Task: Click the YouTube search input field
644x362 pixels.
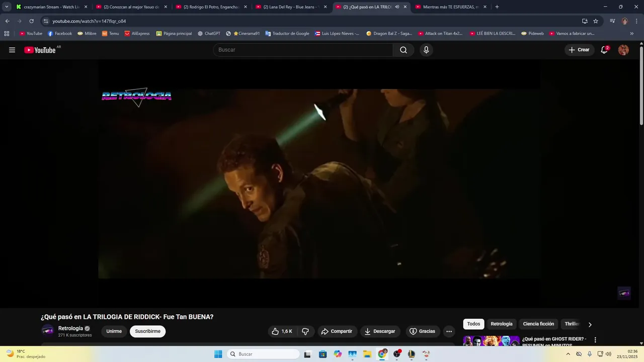Action: [303, 50]
